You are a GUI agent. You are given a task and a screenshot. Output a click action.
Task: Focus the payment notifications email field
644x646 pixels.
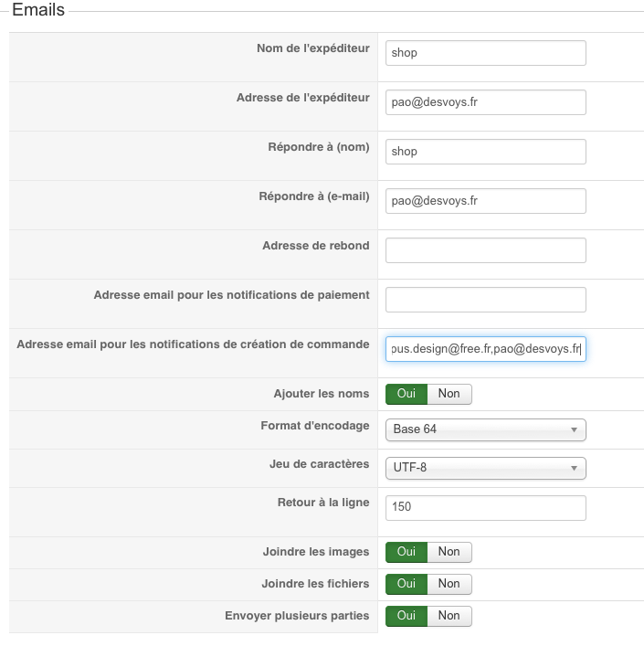(x=485, y=300)
